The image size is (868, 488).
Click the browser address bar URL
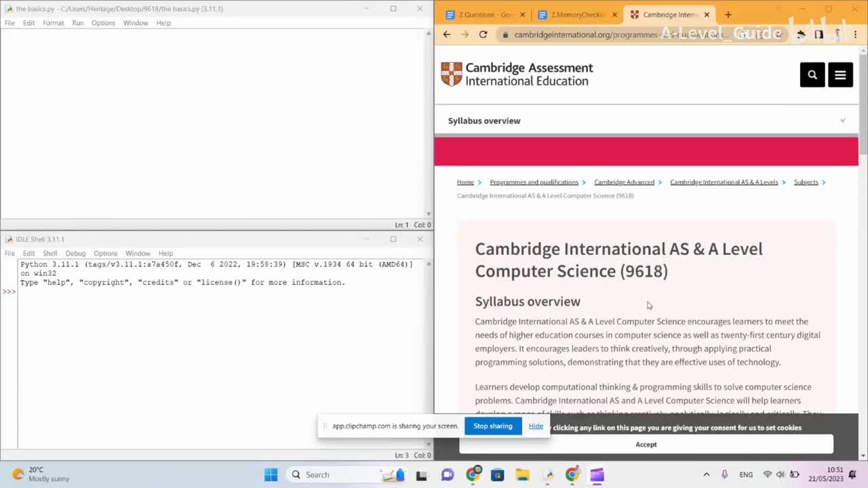pos(620,35)
